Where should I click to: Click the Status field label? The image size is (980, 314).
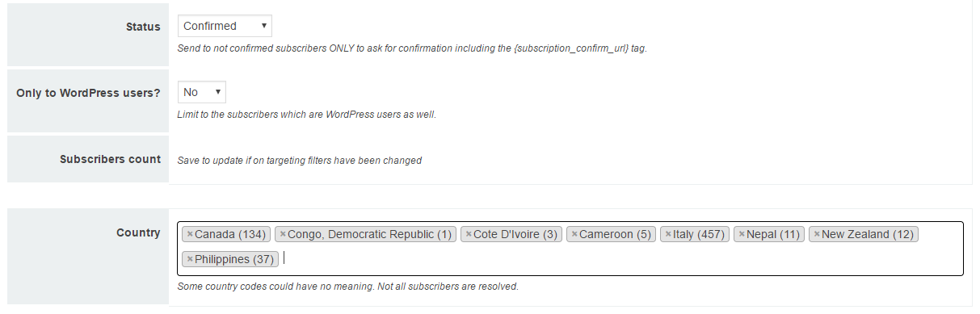pyautogui.click(x=143, y=26)
